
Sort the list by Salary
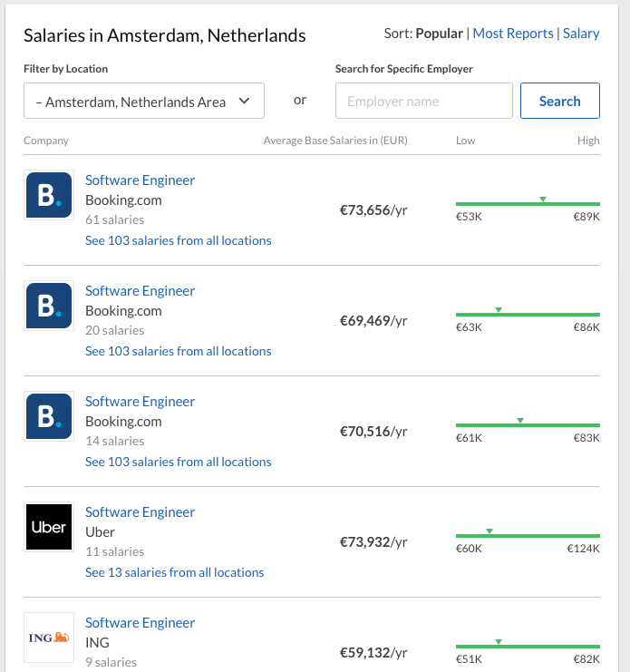581,34
